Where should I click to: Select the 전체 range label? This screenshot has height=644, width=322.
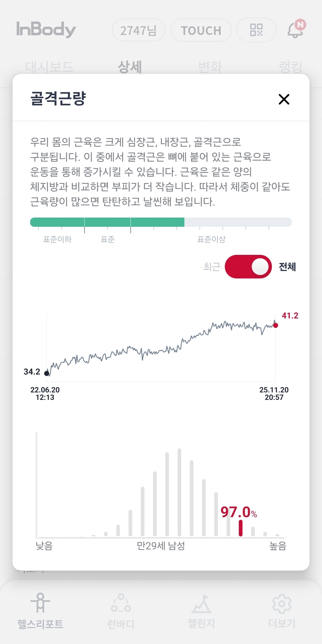click(287, 266)
